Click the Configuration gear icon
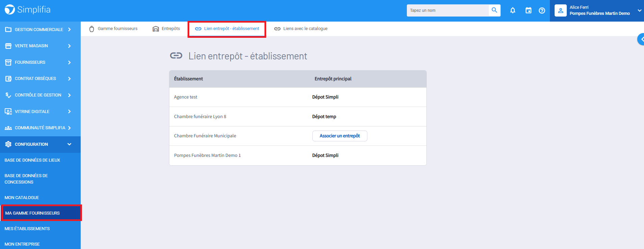The image size is (644, 249). pos(8,144)
